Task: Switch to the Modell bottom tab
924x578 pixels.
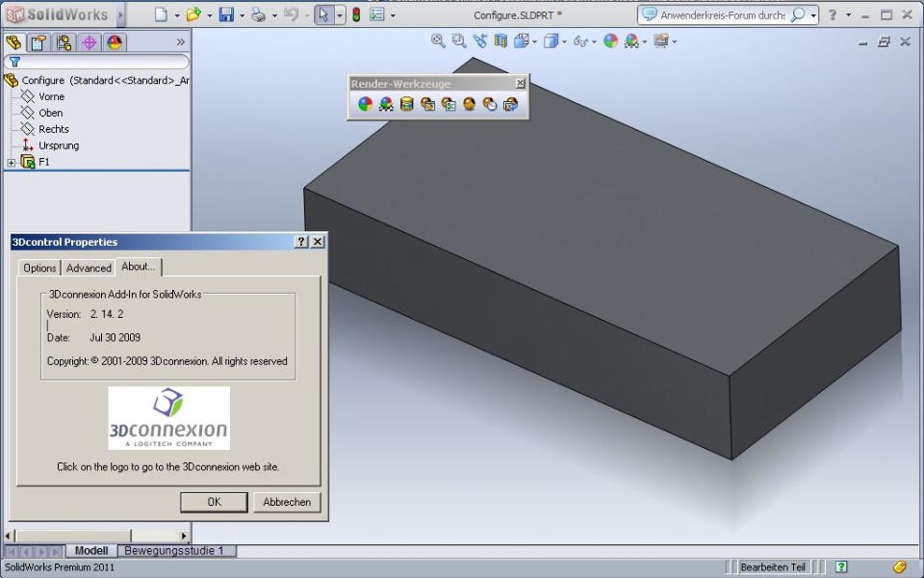Action: click(x=91, y=551)
